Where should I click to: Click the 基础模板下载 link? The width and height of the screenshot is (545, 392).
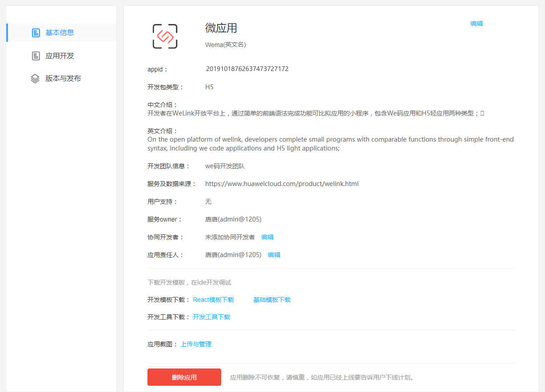[x=272, y=300]
